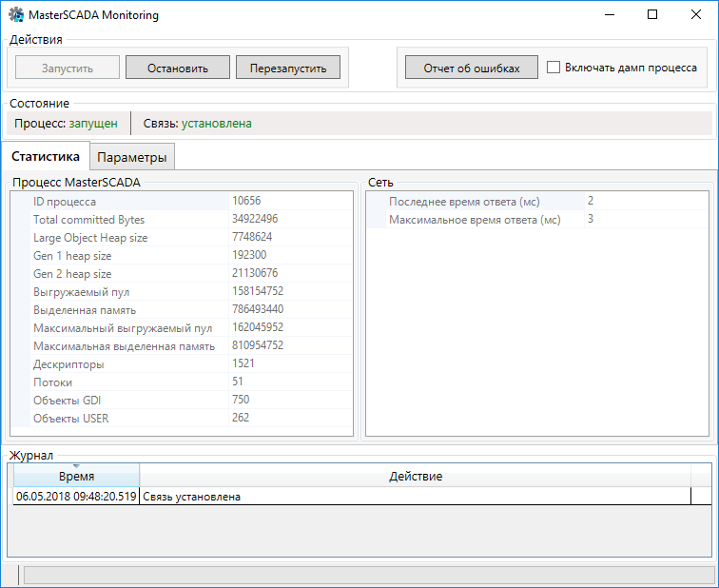Click the Объекты GDI row label

67,401
